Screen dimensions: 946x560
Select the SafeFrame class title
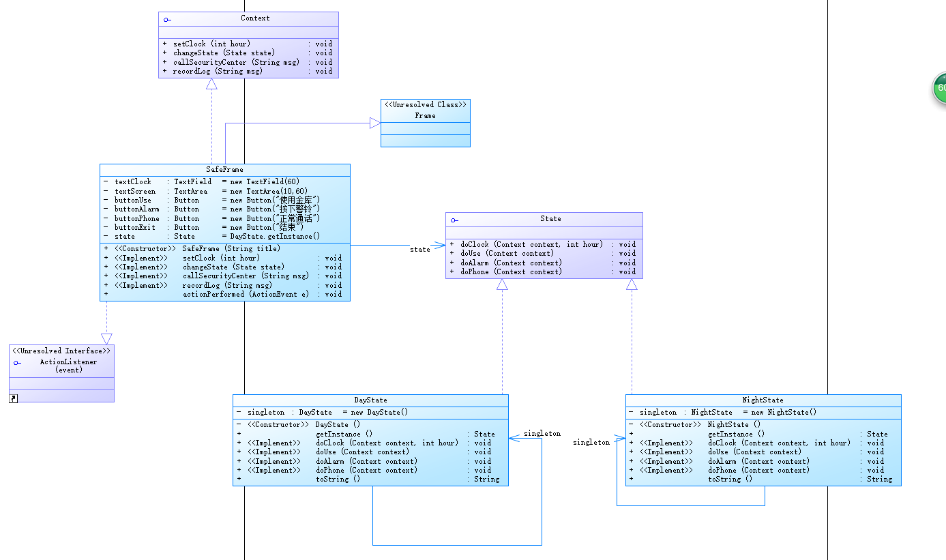click(224, 169)
